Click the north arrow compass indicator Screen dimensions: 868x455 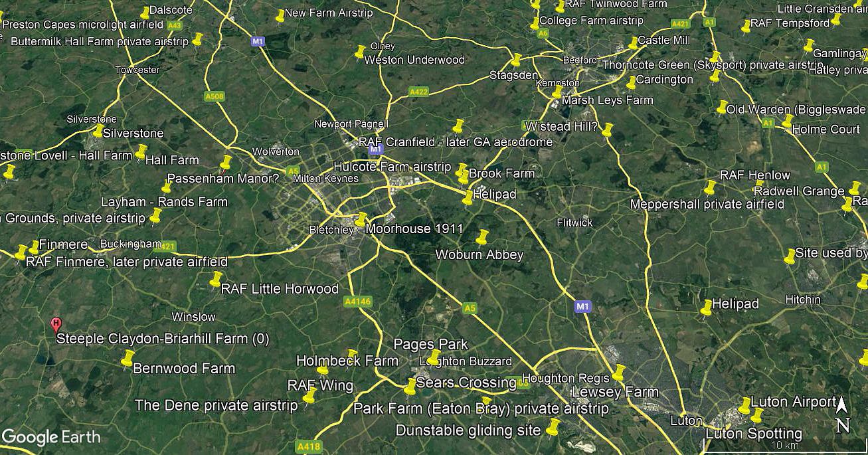(x=842, y=415)
